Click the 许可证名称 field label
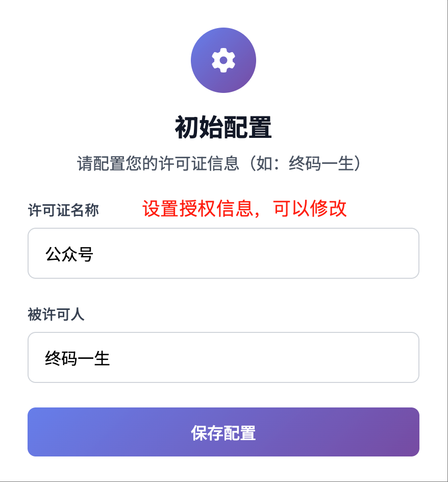Viewport: 448px width, 482px height. tap(63, 210)
